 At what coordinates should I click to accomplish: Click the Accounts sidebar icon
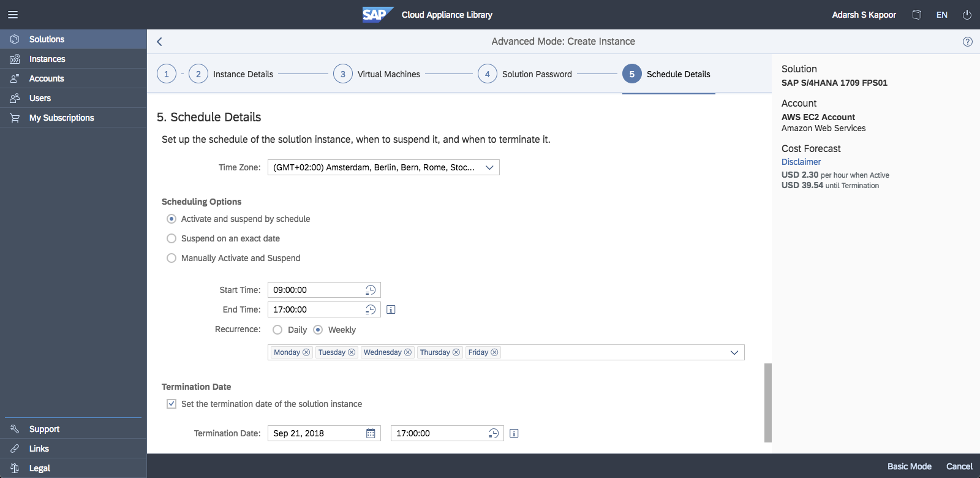15,78
